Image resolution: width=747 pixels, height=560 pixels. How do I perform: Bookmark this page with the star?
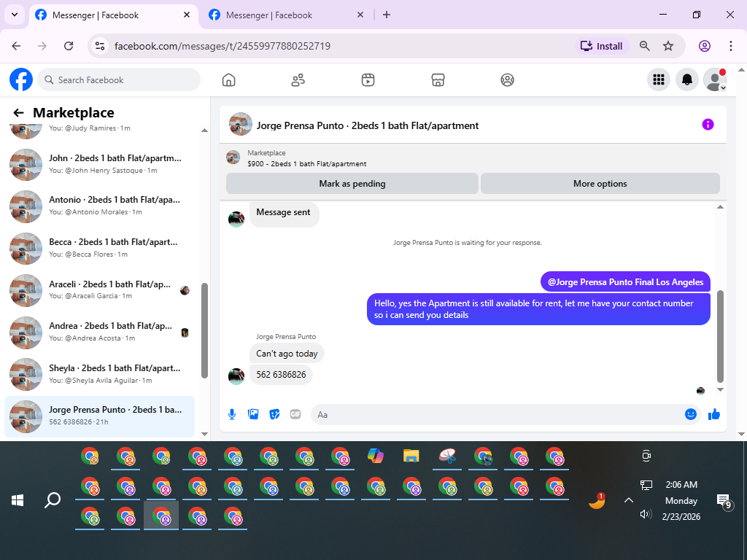pos(668,46)
